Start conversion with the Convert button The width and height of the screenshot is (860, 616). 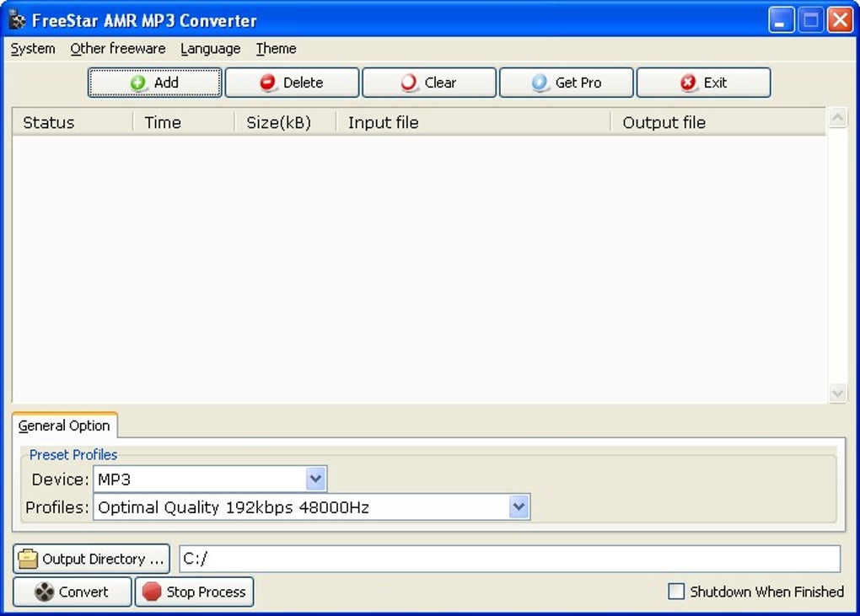[72, 592]
